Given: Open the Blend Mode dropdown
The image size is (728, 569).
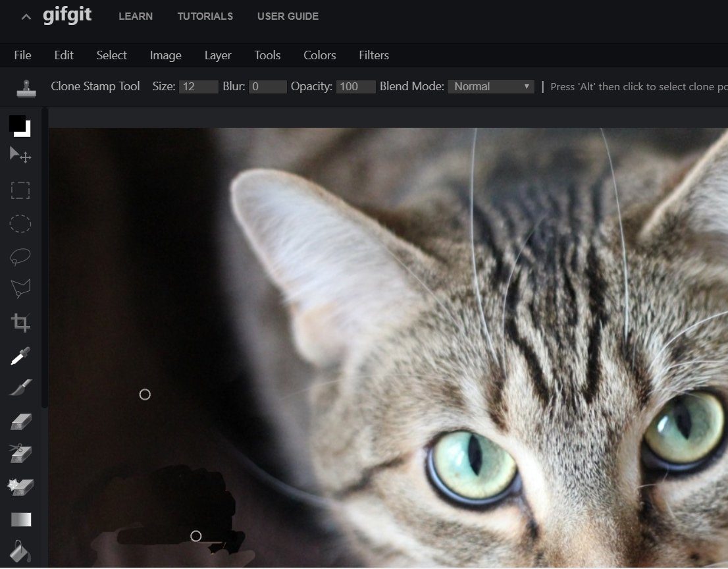Looking at the screenshot, I should 491,87.
